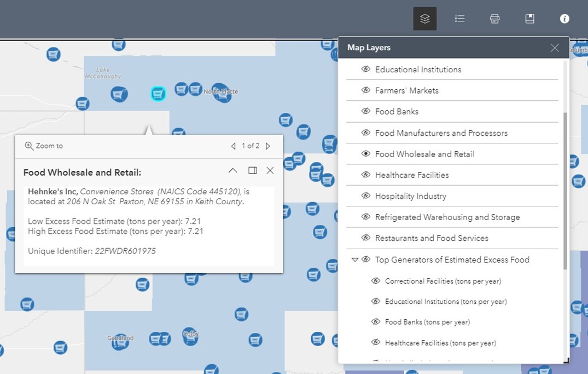The image size is (588, 374).
Task: Open the Map Layers panel icon
Action: 424,19
